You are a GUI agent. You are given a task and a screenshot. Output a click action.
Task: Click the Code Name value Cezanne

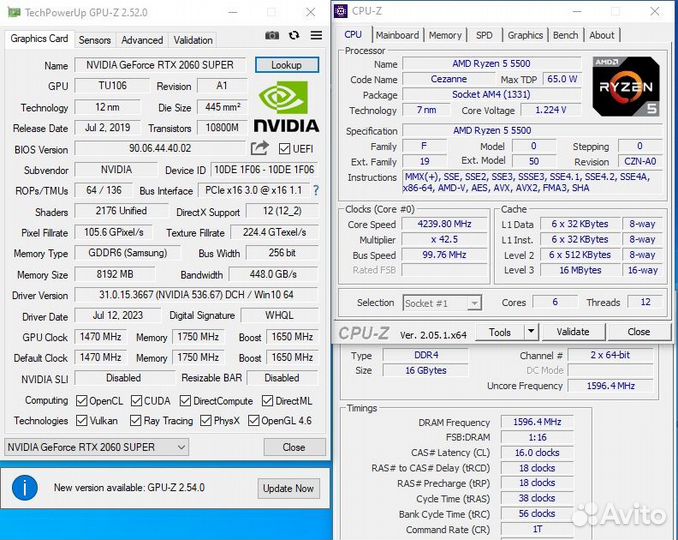coord(449,79)
